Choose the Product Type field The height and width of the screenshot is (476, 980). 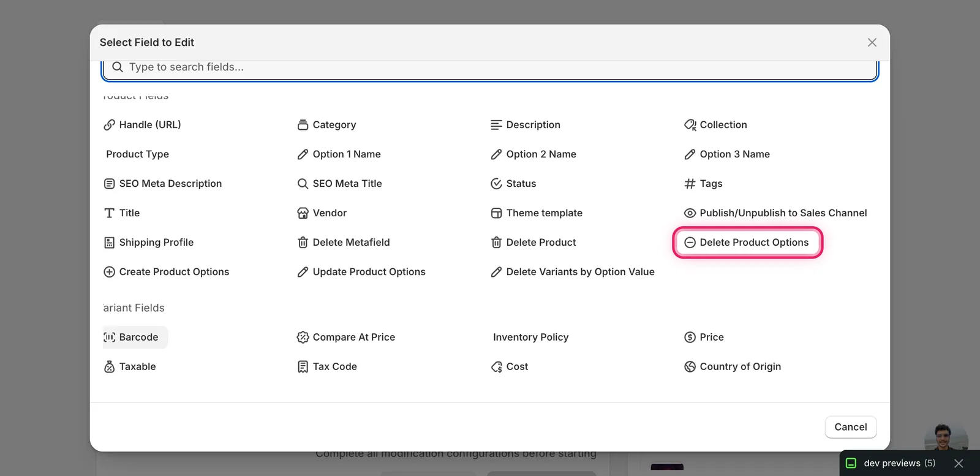coord(137,154)
